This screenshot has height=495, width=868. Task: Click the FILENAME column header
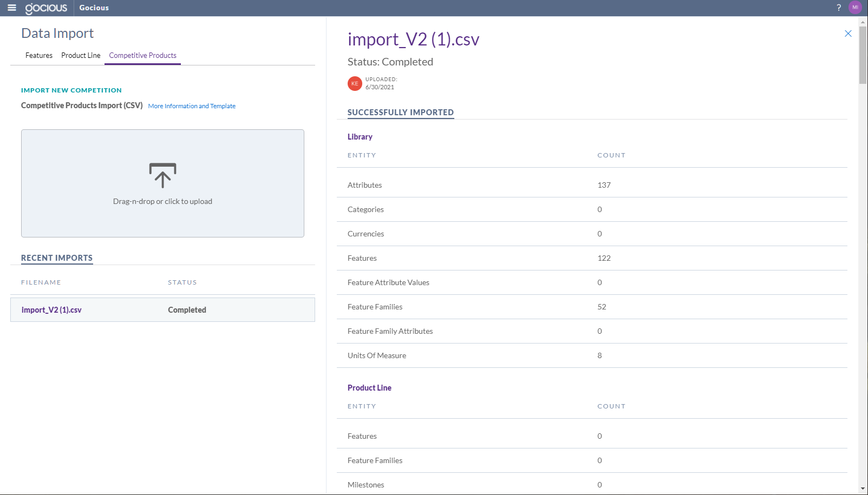pyautogui.click(x=41, y=282)
